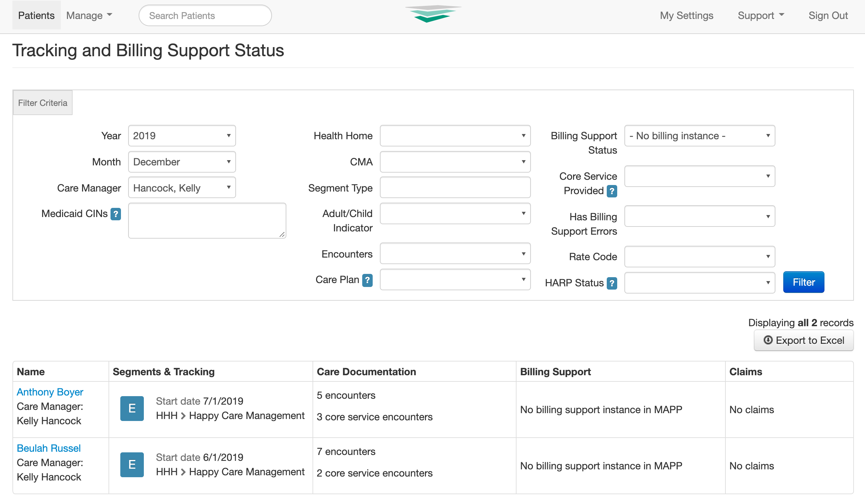Open the Month dropdown
This screenshot has width=865, height=504.
click(182, 162)
